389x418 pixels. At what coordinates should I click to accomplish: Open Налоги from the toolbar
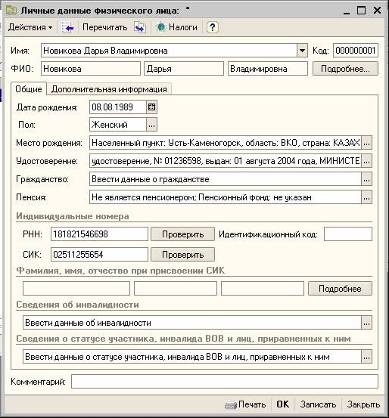click(x=178, y=27)
